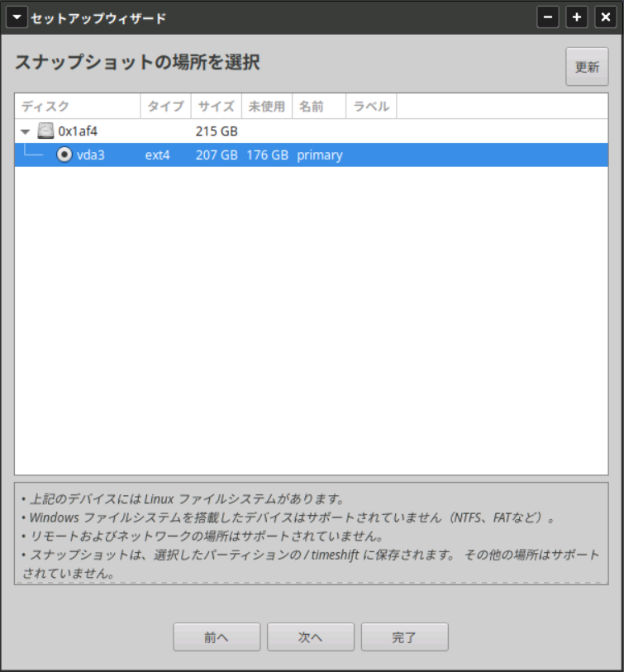Minimize the setup wizard window

click(x=548, y=17)
